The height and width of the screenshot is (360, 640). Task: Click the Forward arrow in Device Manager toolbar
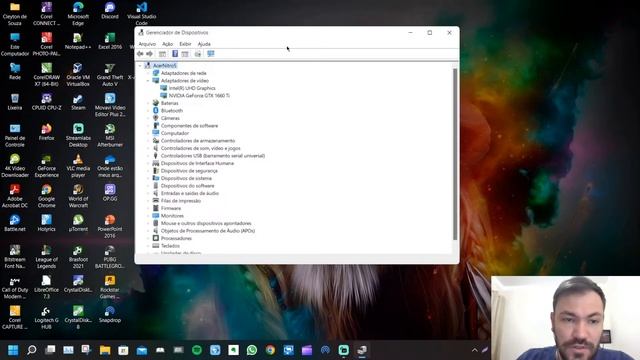[x=149, y=54]
